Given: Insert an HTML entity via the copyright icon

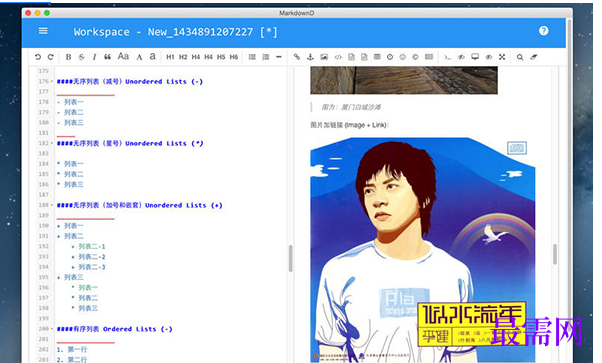Looking at the screenshot, I should [x=415, y=57].
